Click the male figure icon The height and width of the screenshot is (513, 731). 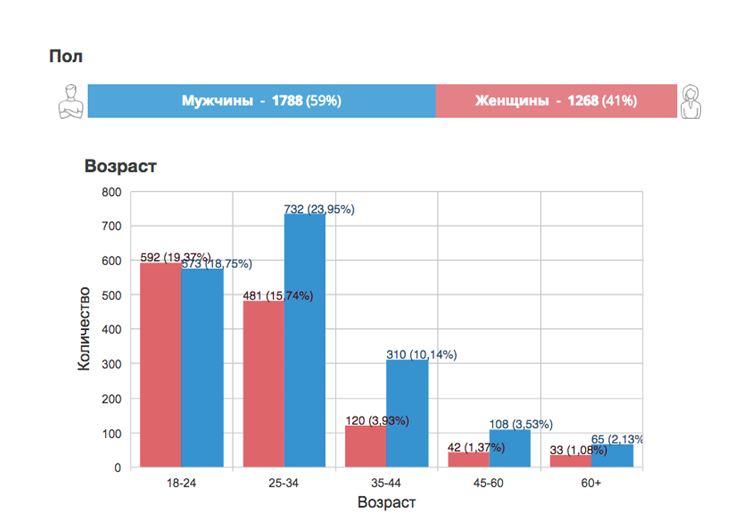(x=71, y=101)
